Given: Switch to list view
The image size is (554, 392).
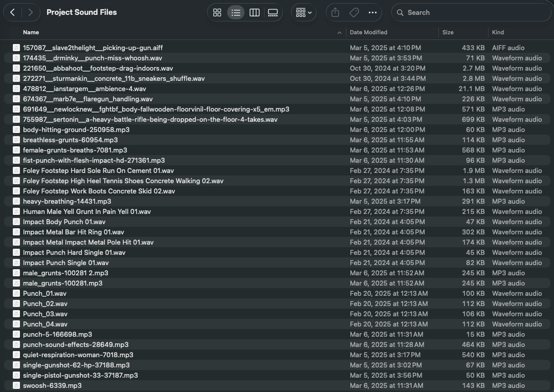Looking at the screenshot, I should coord(236,13).
